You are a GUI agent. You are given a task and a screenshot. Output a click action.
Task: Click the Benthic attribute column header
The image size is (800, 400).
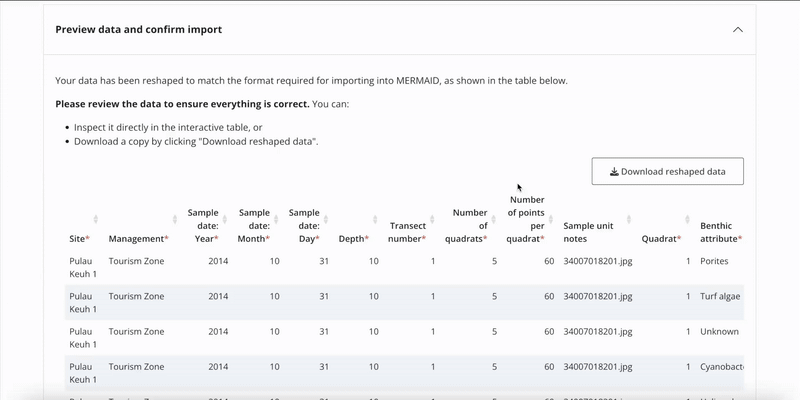pyautogui.click(x=721, y=232)
